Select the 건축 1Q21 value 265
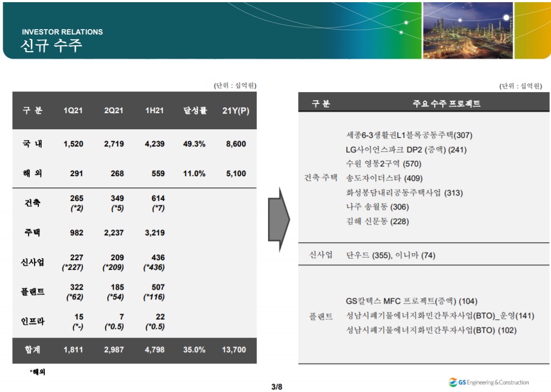 point(77,198)
